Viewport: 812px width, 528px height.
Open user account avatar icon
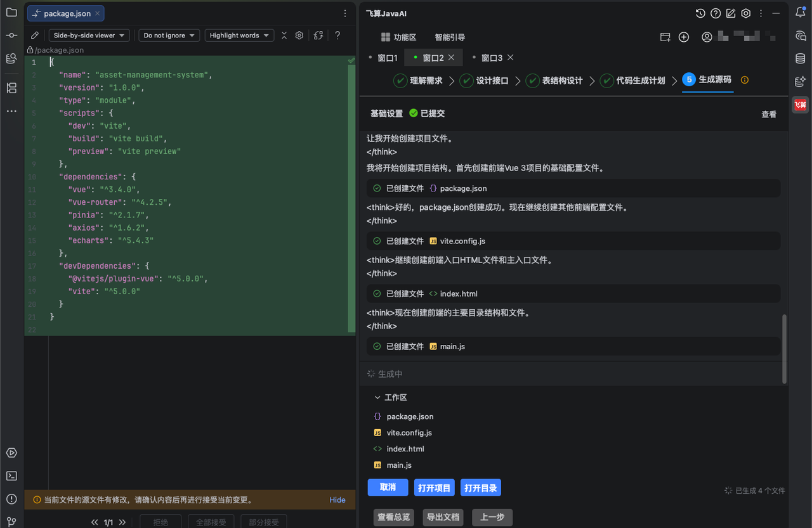(707, 37)
